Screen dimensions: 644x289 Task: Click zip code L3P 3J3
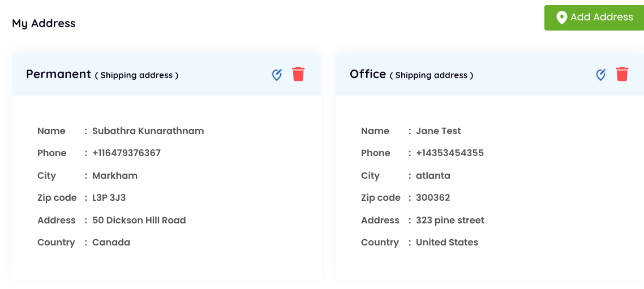pos(109,197)
